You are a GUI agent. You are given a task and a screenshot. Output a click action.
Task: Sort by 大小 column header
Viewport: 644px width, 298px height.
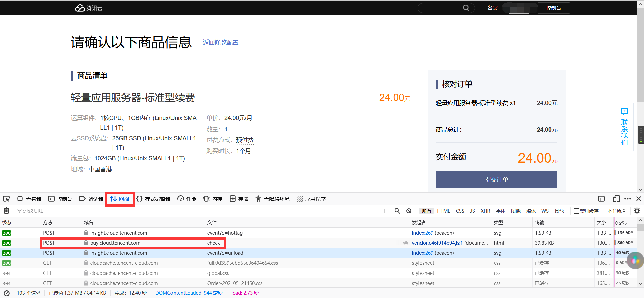tap(604, 222)
